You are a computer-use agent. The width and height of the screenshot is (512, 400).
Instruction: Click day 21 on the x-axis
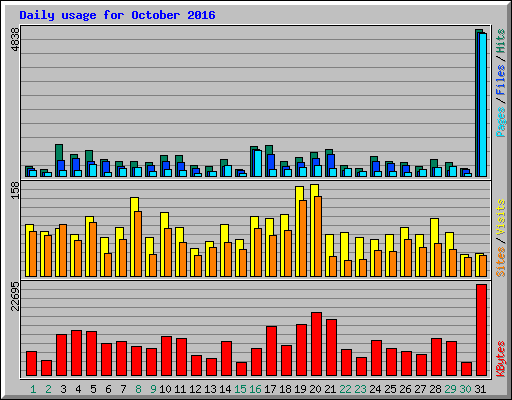(x=330, y=389)
